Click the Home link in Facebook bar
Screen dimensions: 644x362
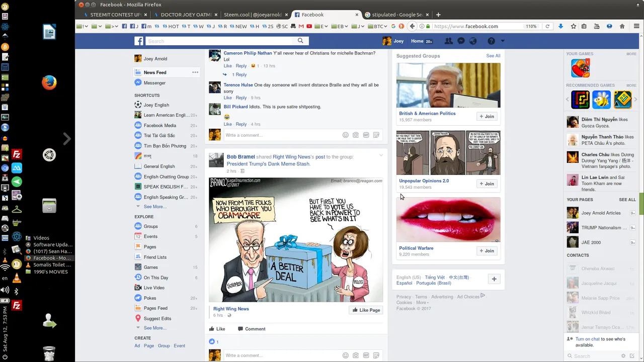417,41
